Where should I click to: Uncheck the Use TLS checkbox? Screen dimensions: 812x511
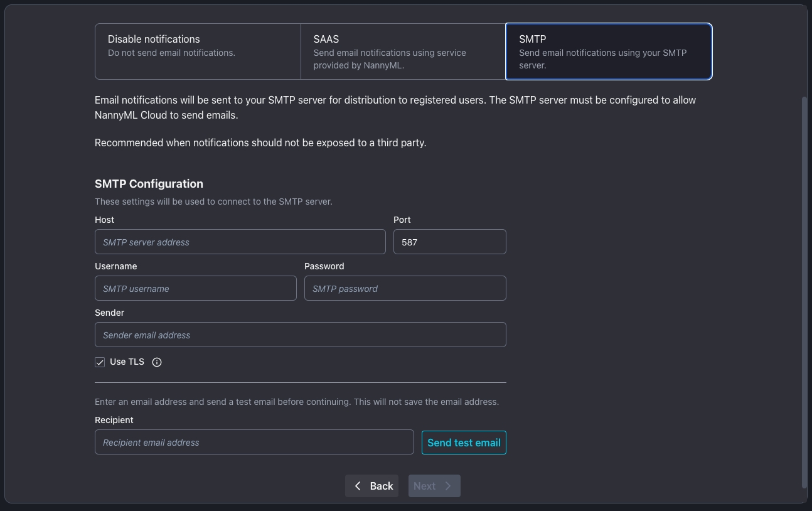click(x=100, y=362)
